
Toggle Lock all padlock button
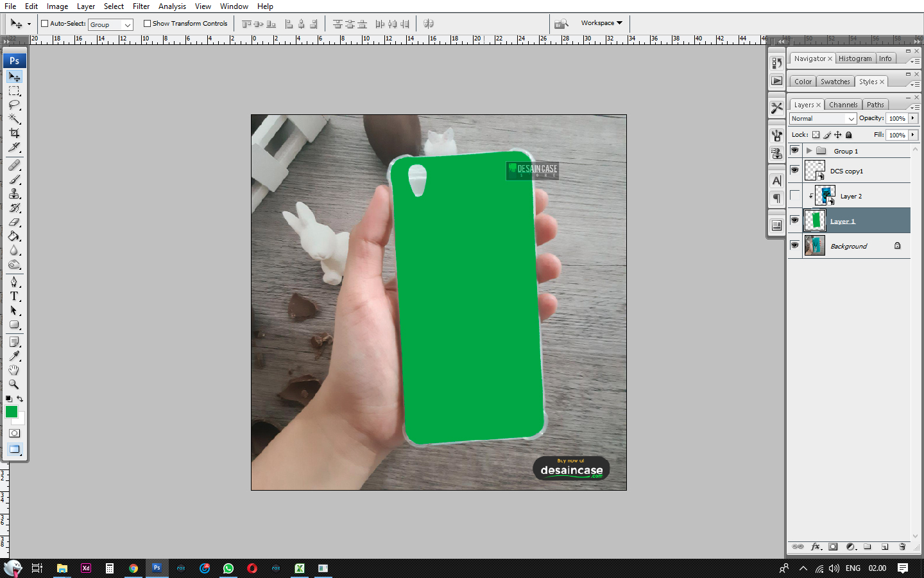(849, 135)
